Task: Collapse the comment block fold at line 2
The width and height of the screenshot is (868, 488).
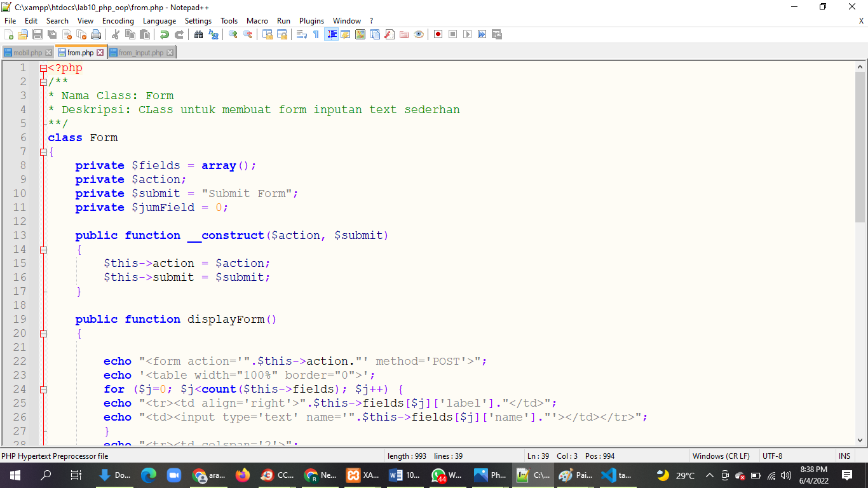Action: click(43, 82)
